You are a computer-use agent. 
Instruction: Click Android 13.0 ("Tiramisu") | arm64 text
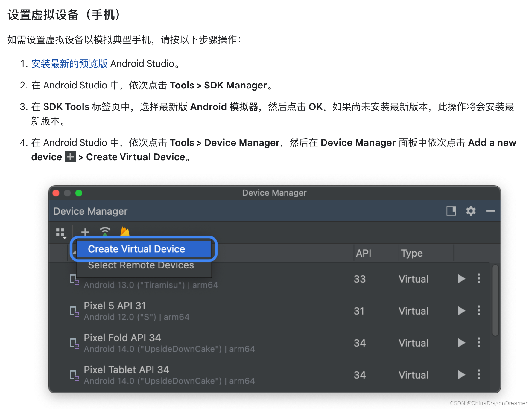[x=151, y=285]
